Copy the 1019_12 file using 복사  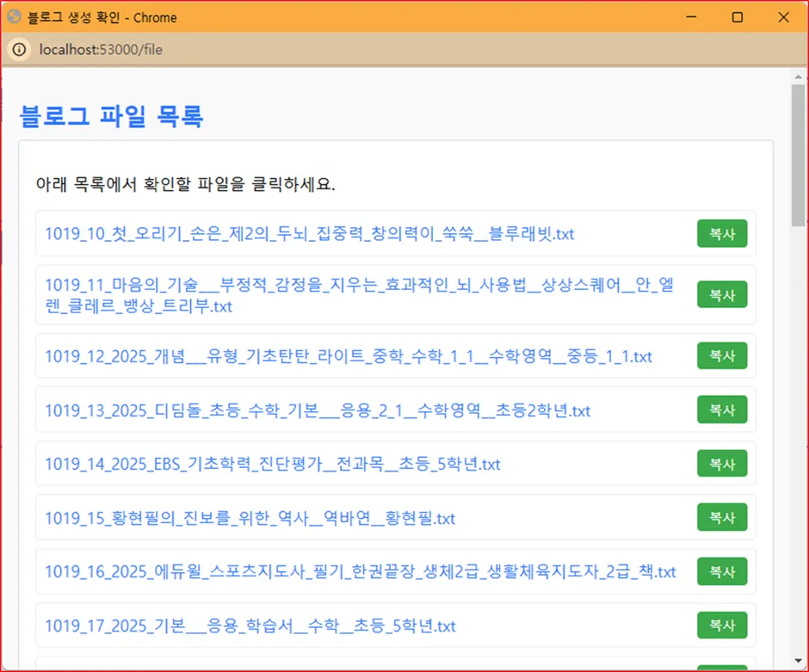722,356
